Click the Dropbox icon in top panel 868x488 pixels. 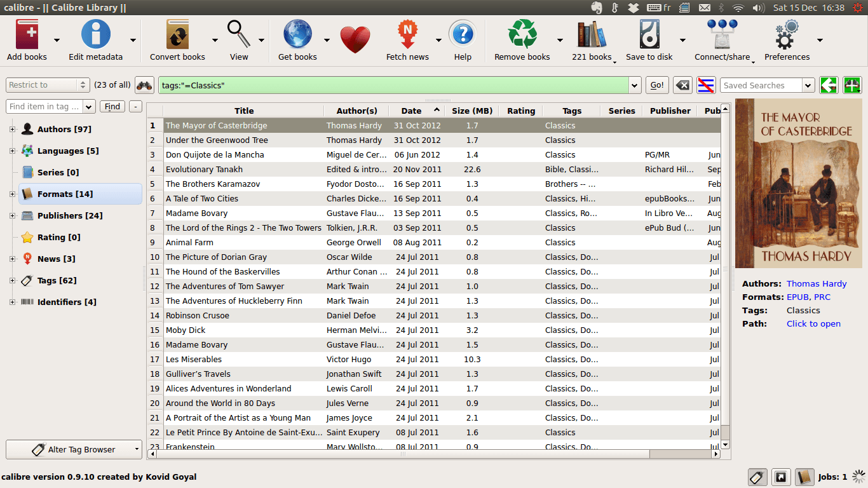[x=633, y=8]
